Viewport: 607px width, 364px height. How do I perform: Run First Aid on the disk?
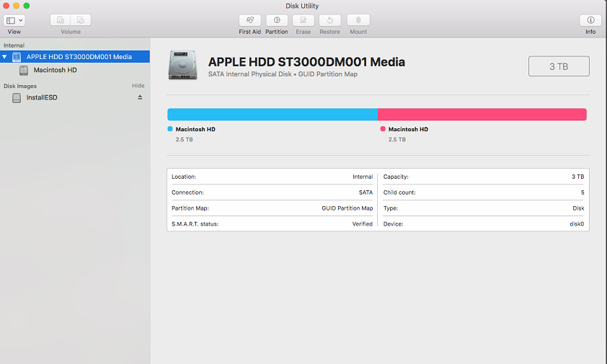pyautogui.click(x=249, y=20)
